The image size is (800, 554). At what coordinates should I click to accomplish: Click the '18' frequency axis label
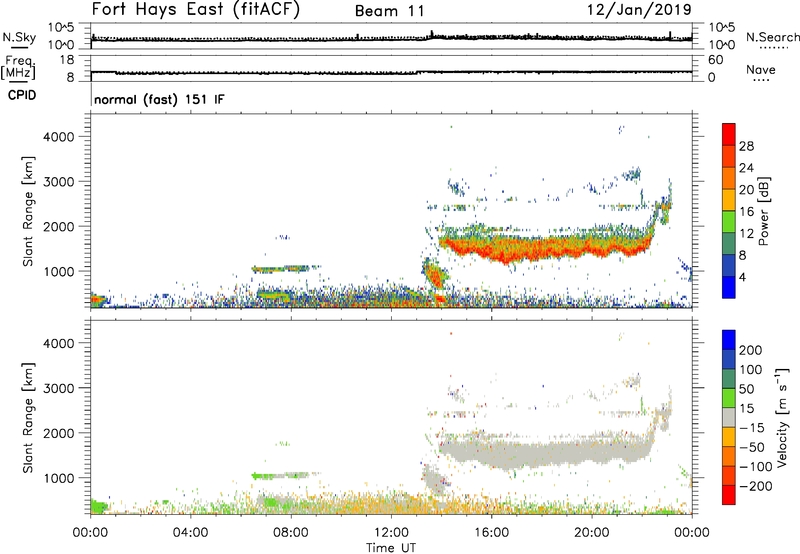coord(67,60)
